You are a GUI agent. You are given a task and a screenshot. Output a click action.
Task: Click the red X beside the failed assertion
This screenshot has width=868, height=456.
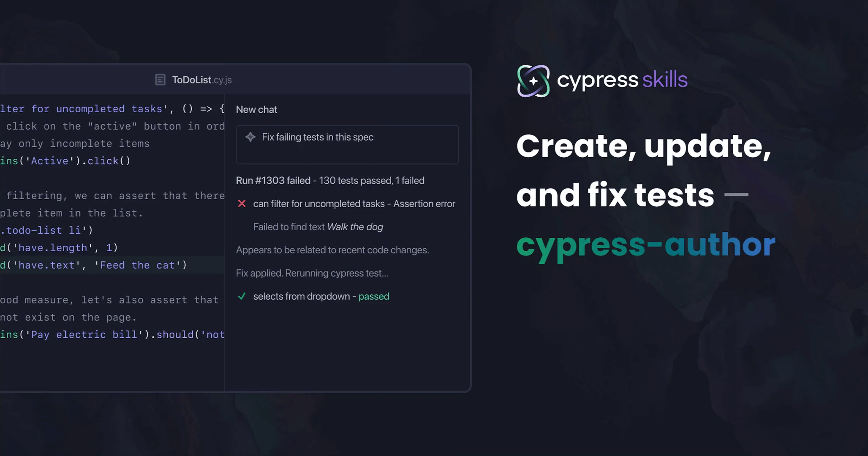pyautogui.click(x=242, y=203)
